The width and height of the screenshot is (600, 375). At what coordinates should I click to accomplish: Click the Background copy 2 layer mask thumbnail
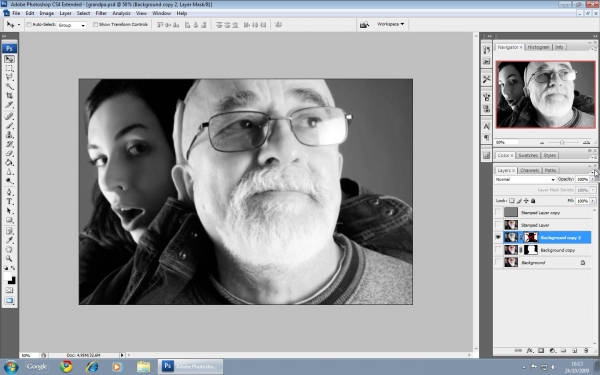531,237
